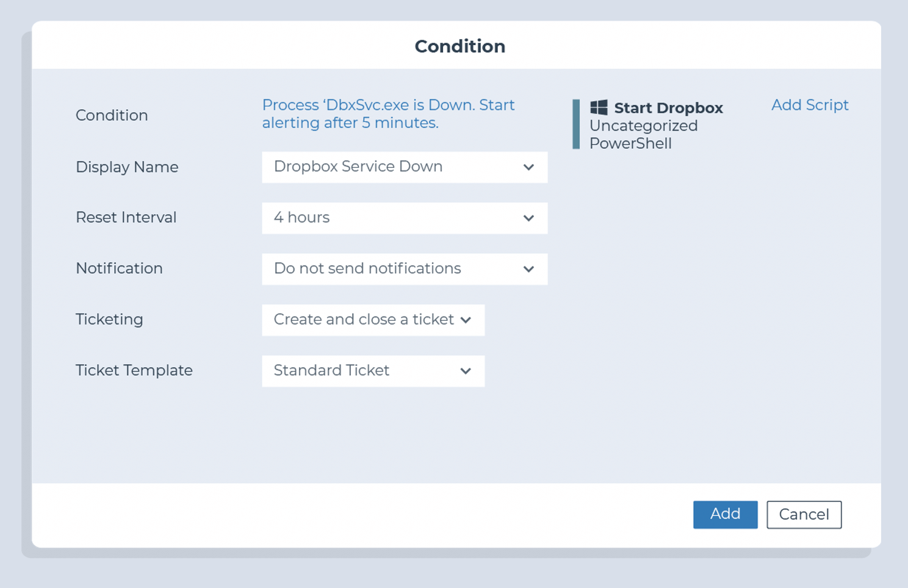Click the Condition dialog title
The image size is (908, 588).
[460, 46]
